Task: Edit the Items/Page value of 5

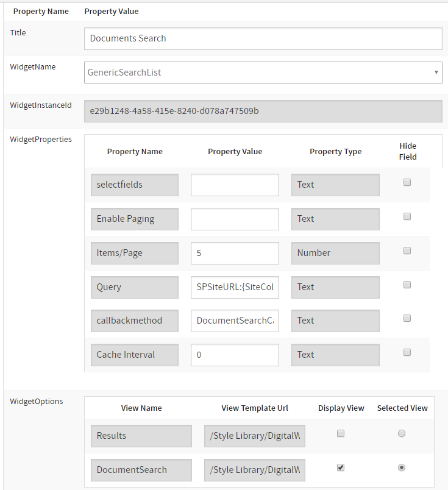Action: coord(235,253)
